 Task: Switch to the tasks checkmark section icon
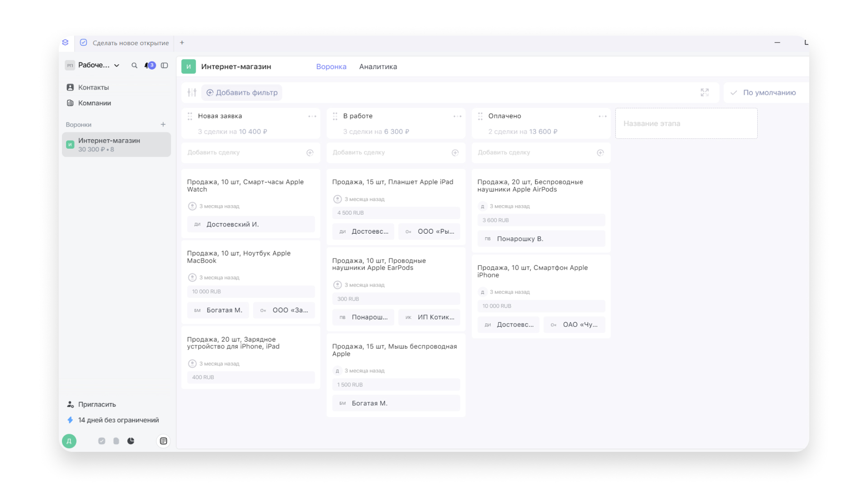pos(102,441)
